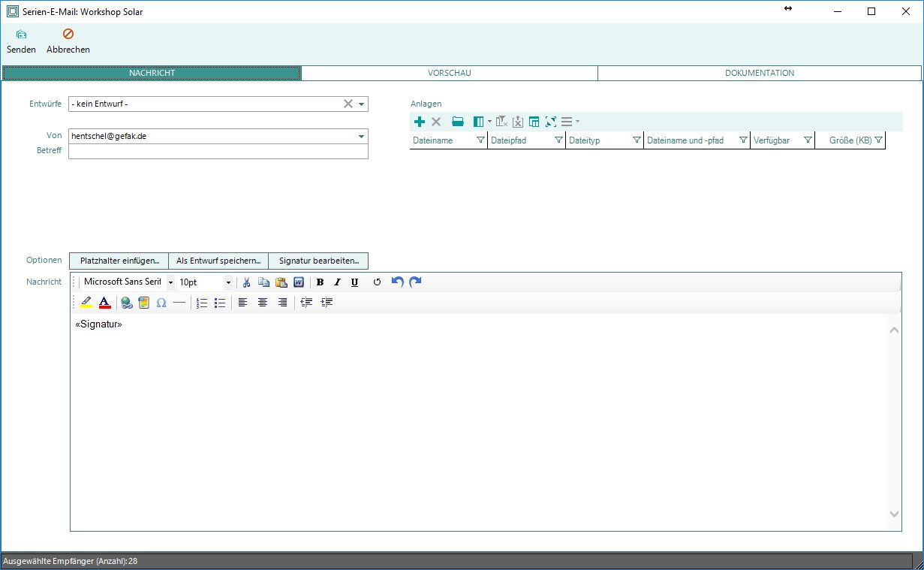Toggle underline formatting
The width and height of the screenshot is (924, 570).
pyautogui.click(x=354, y=282)
